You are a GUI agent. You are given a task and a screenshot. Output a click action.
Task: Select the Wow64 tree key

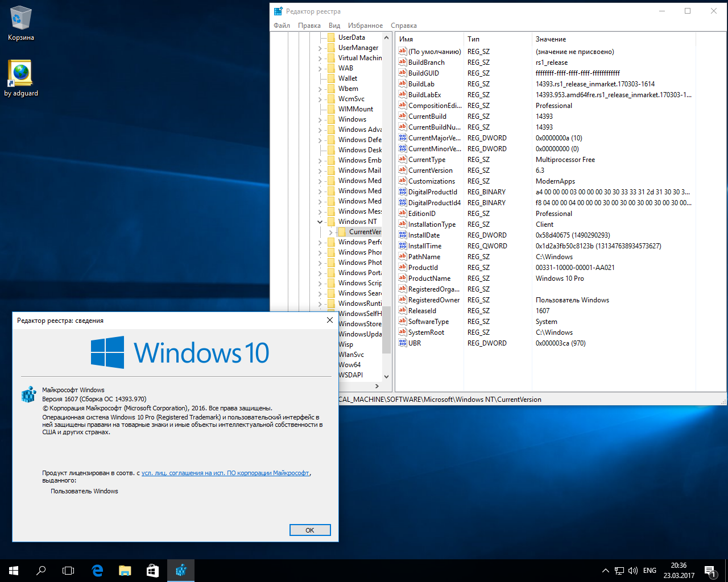(x=350, y=365)
